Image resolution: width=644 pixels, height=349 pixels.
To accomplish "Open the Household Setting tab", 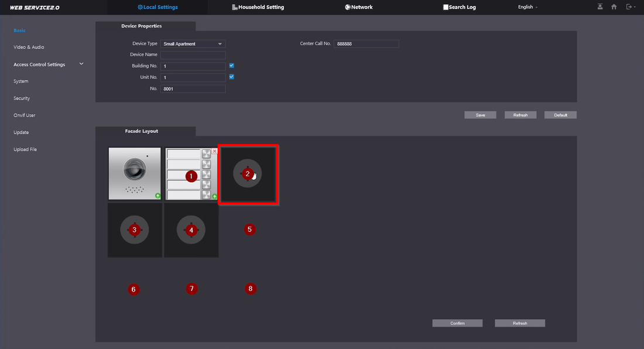I will pyautogui.click(x=258, y=7).
